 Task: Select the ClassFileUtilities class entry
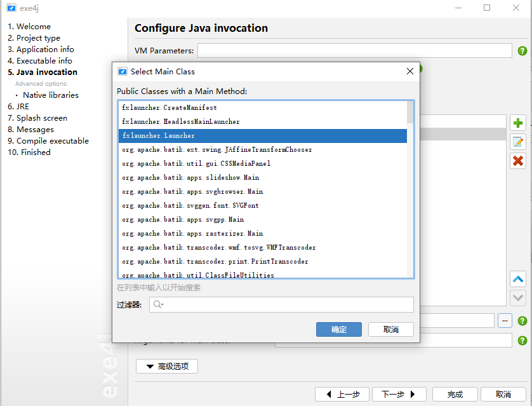(263, 274)
